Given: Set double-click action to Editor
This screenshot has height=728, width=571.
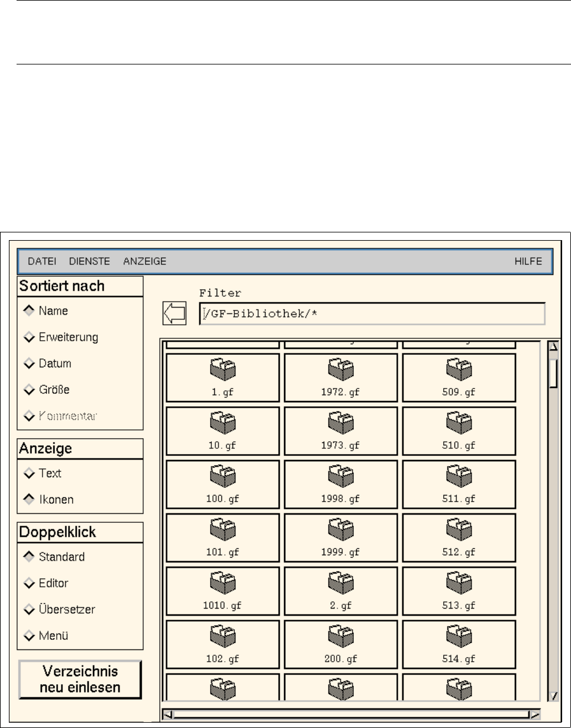Looking at the screenshot, I should coord(30,584).
